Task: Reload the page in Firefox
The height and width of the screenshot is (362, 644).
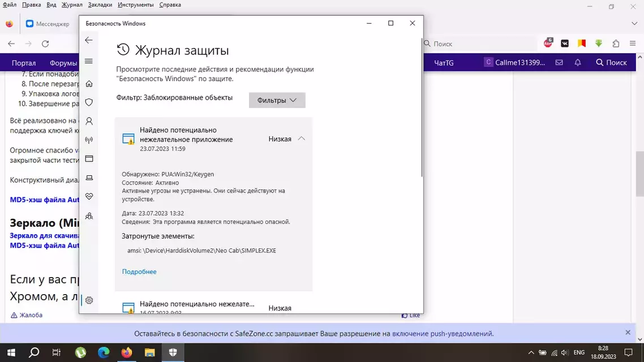Action: coord(45,44)
